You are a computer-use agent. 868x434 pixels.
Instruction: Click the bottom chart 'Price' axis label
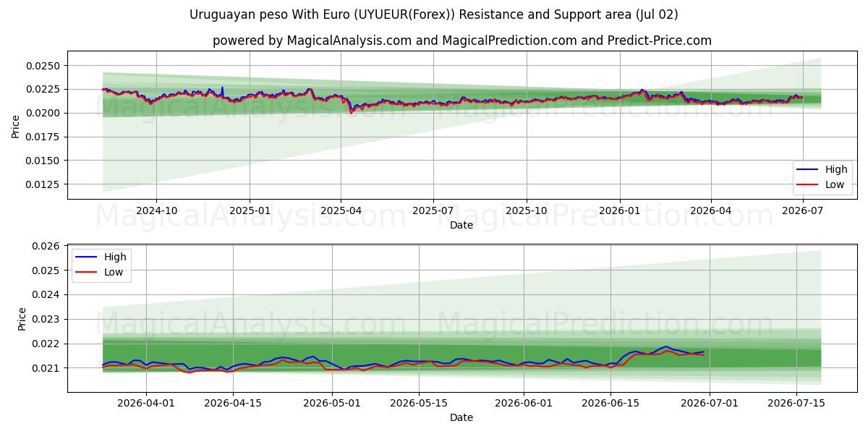(x=22, y=319)
